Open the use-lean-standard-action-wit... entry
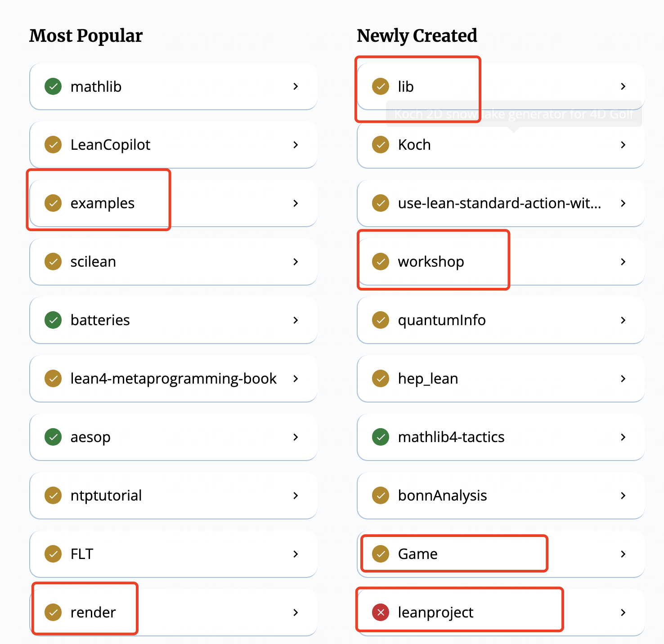This screenshot has width=664, height=644. click(x=501, y=203)
